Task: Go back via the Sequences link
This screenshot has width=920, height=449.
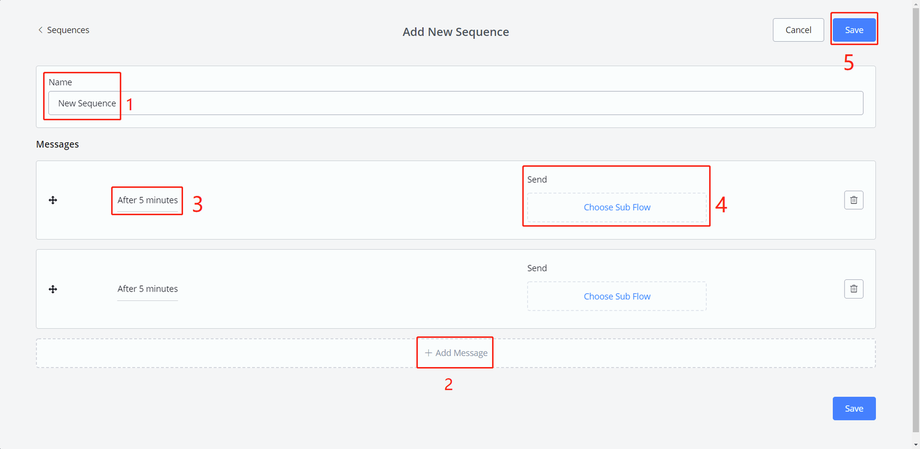Action: click(x=68, y=30)
